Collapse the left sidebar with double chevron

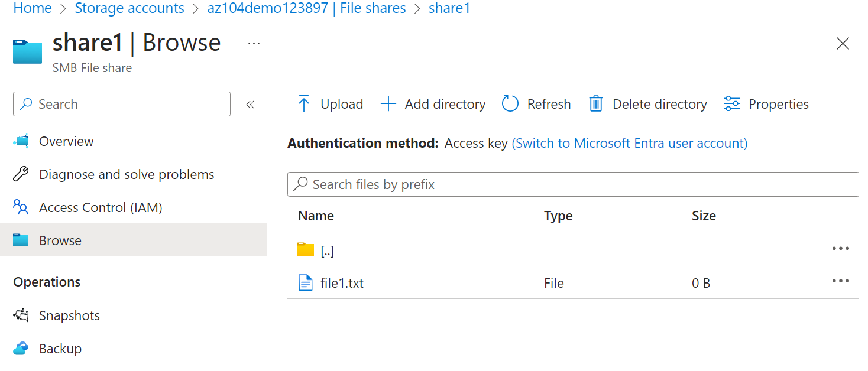tap(250, 105)
